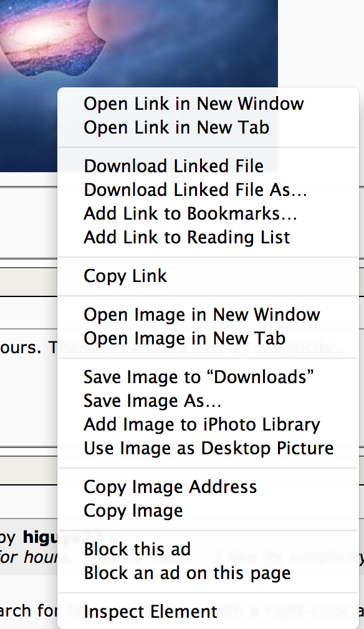Choose Open Link in New Window
Viewport: 364px width, 629px height.
click(x=208, y=104)
